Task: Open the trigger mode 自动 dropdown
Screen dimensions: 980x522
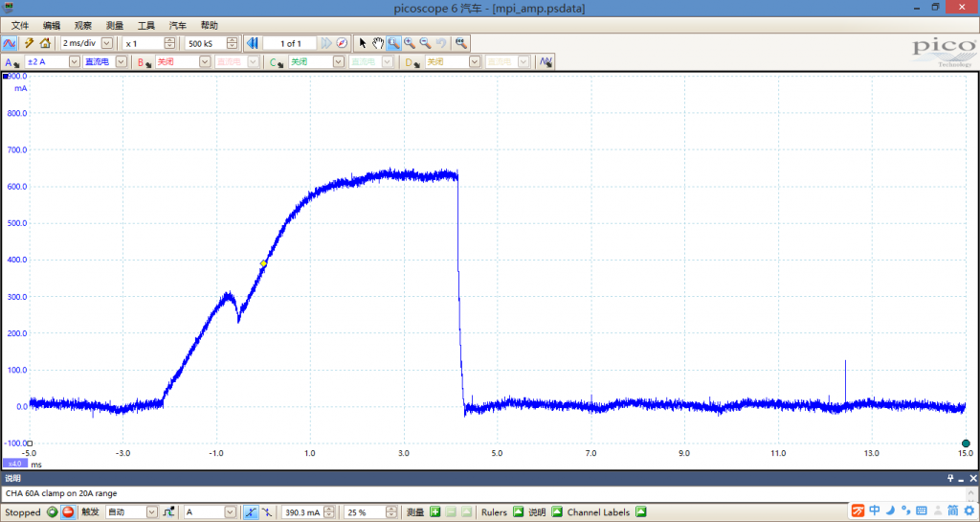Action: click(152, 512)
